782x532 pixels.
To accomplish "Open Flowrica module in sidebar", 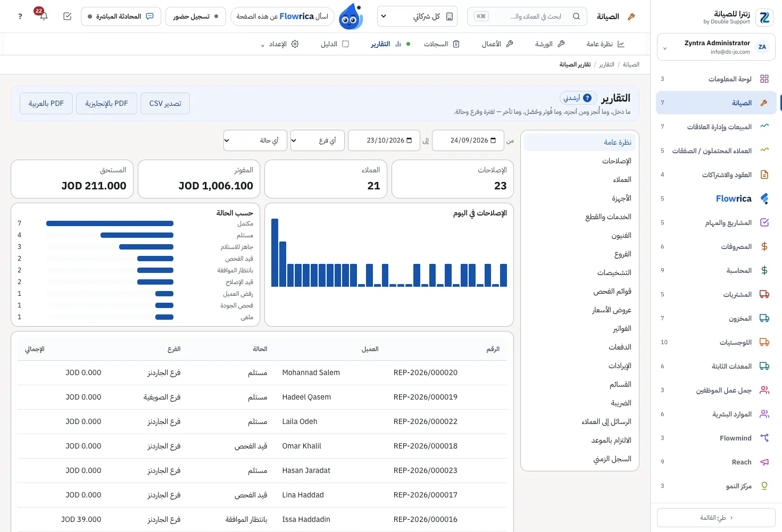I will click(716, 198).
